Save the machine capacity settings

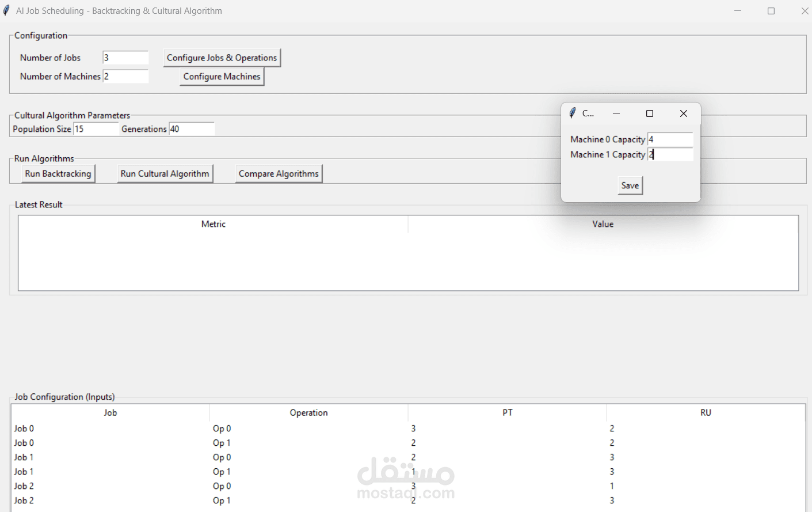[630, 185]
